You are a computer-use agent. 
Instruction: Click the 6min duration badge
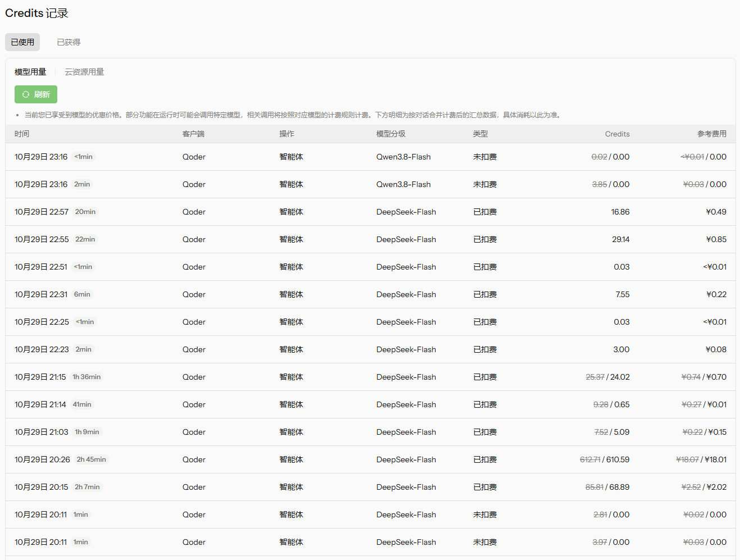(x=82, y=294)
